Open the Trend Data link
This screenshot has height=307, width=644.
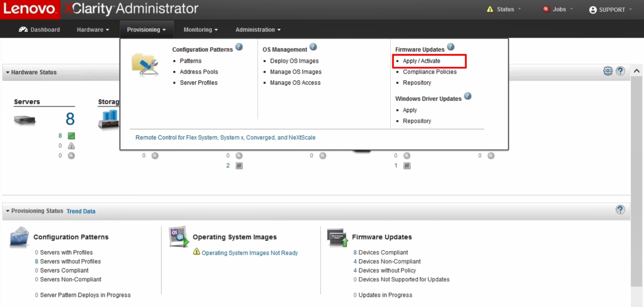coord(81,211)
